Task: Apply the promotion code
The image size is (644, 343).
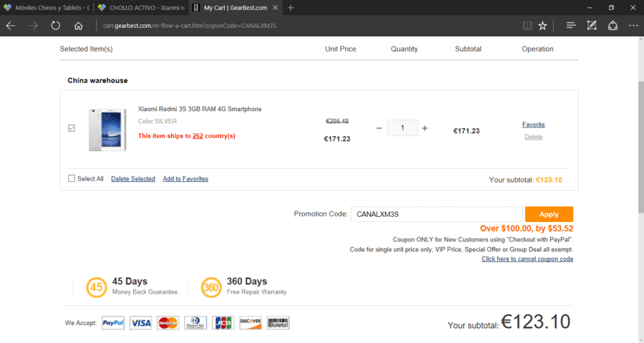Action: (549, 214)
